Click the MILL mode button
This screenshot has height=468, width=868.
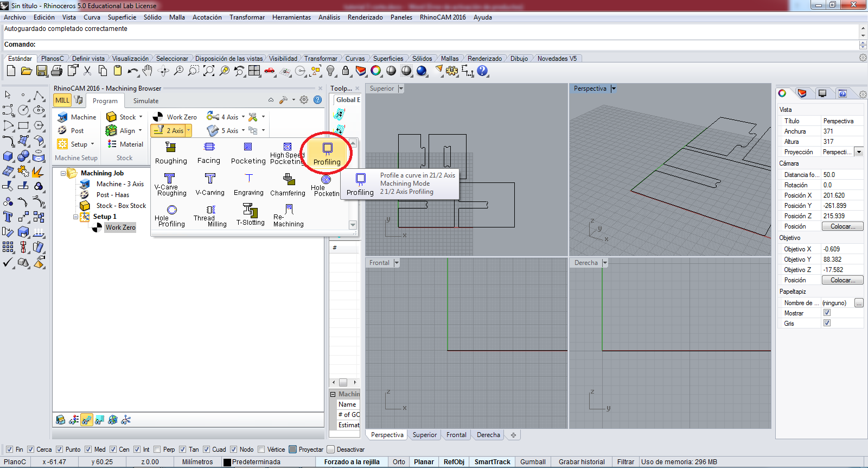62,100
